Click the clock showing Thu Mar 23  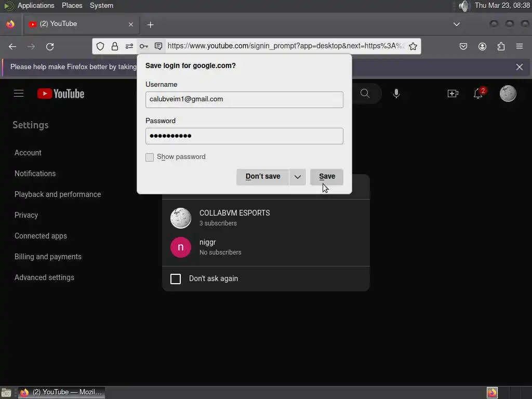point(502,6)
